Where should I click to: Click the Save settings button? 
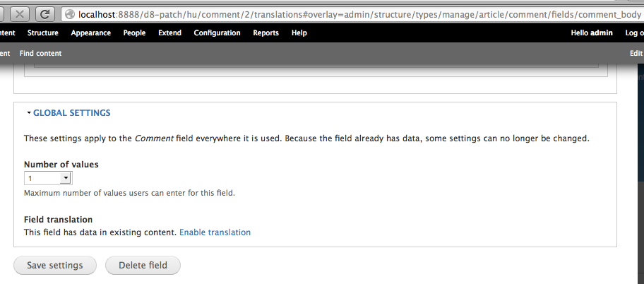coord(55,265)
